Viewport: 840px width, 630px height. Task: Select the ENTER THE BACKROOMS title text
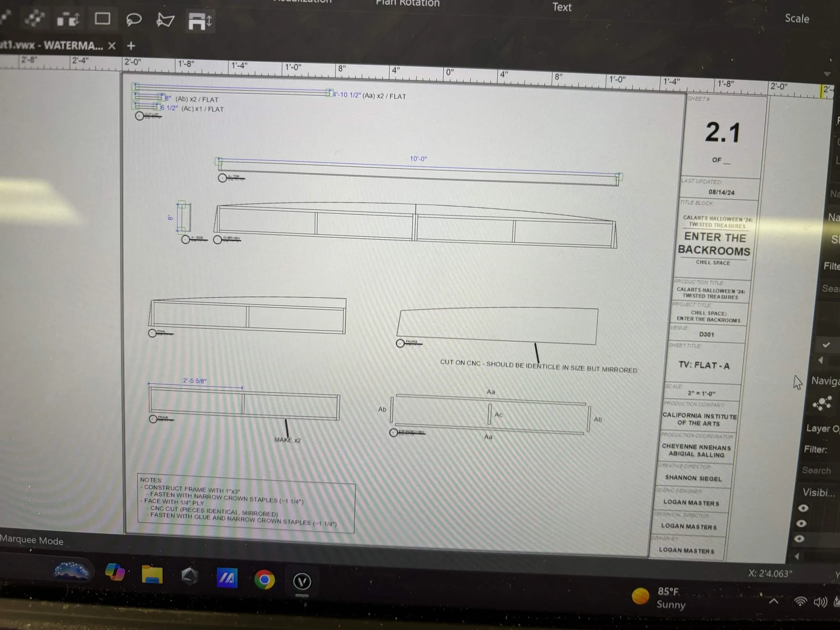coord(714,244)
